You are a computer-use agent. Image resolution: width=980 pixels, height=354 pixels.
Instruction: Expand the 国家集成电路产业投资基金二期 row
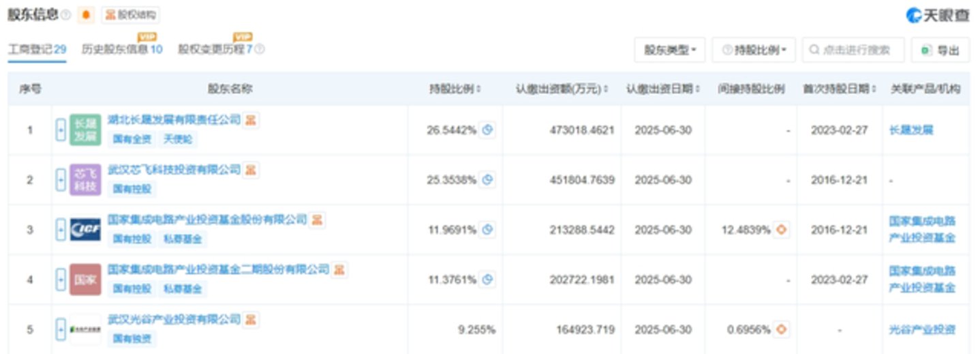coord(61,280)
